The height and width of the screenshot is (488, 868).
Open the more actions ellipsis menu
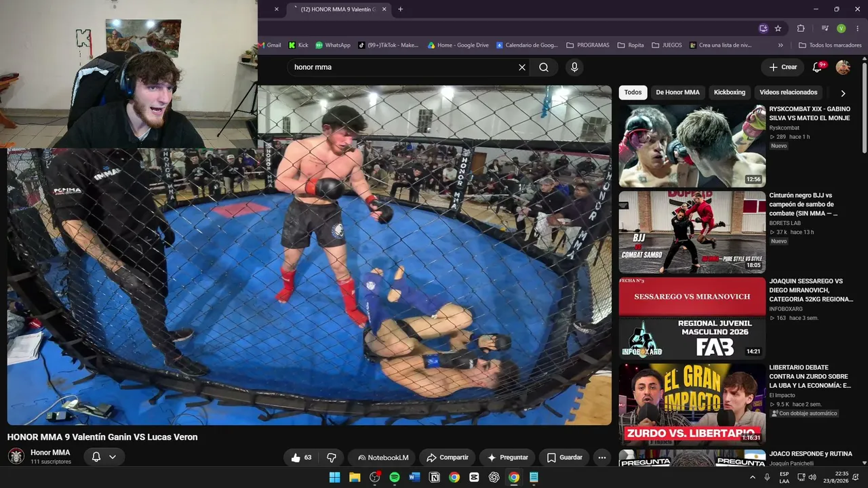pyautogui.click(x=601, y=457)
